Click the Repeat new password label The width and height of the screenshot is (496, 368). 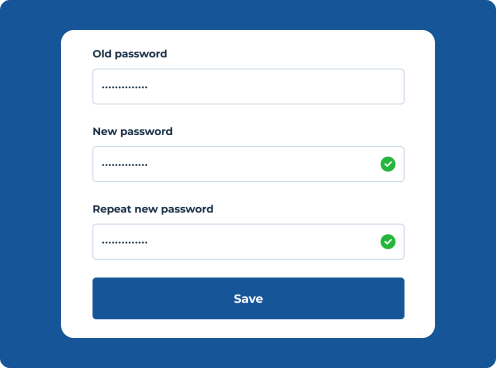pyautogui.click(x=153, y=209)
